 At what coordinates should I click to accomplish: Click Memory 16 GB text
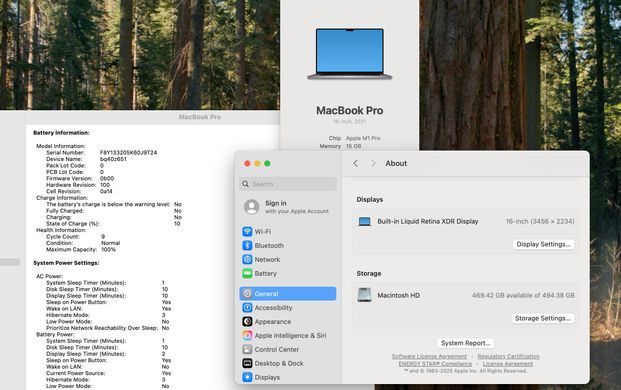point(340,146)
